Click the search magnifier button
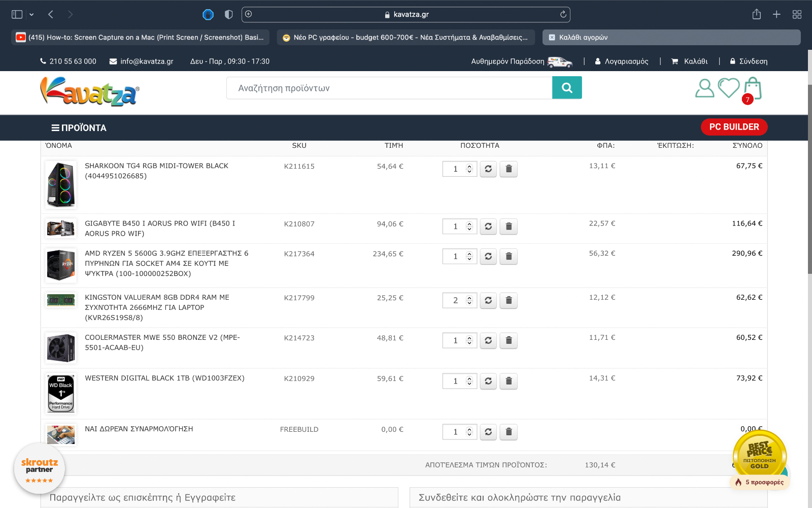 pyautogui.click(x=567, y=88)
